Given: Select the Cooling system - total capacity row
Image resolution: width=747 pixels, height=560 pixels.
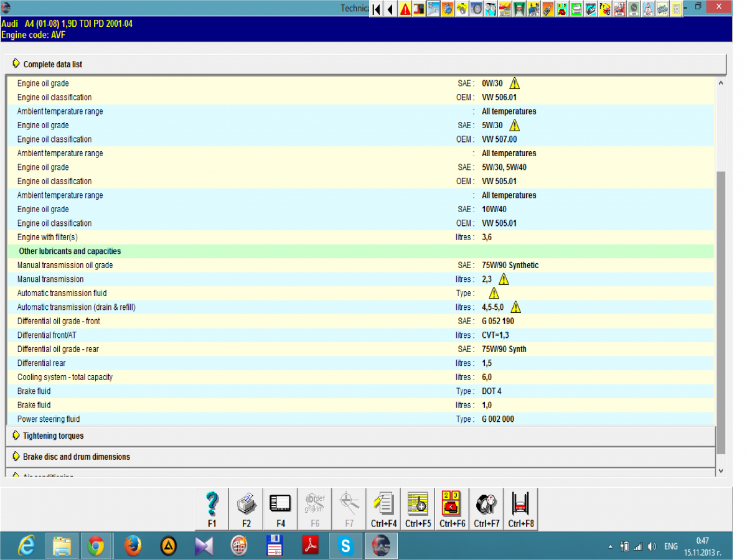Looking at the screenshot, I should point(361,377).
